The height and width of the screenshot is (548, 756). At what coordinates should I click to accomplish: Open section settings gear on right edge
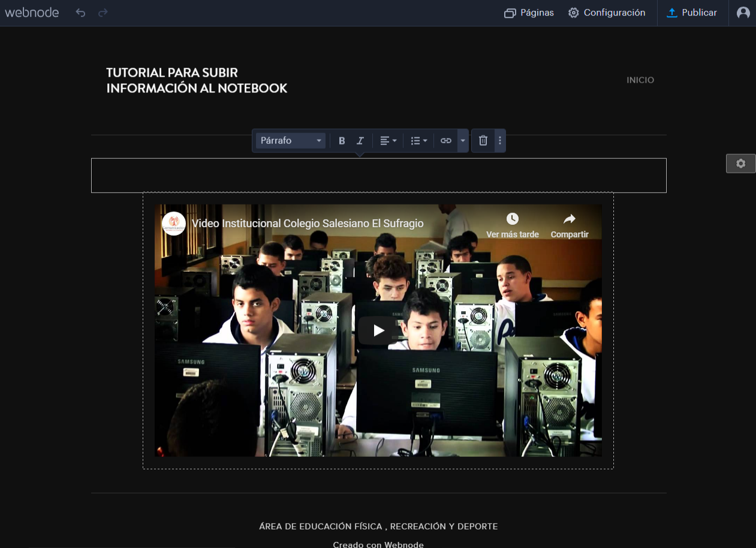coord(740,164)
